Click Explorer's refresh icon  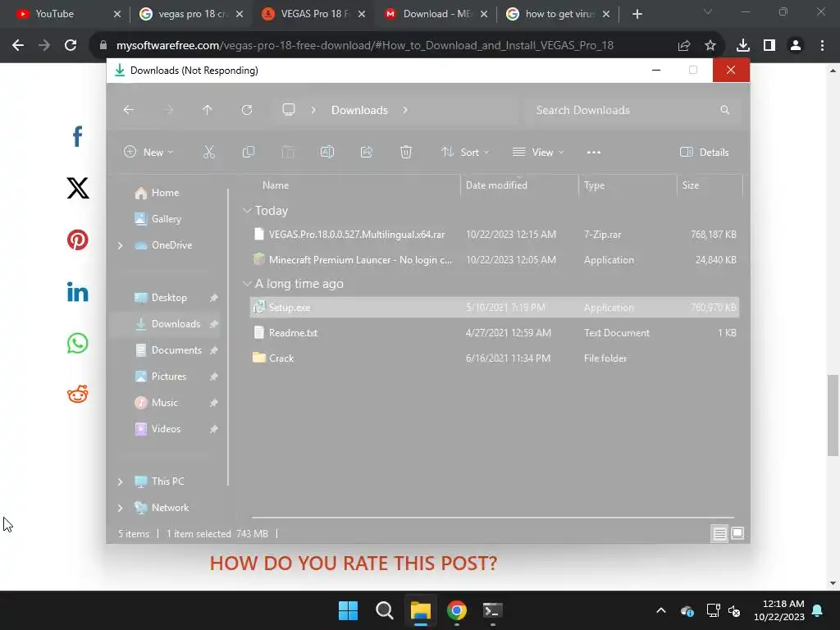click(x=247, y=110)
